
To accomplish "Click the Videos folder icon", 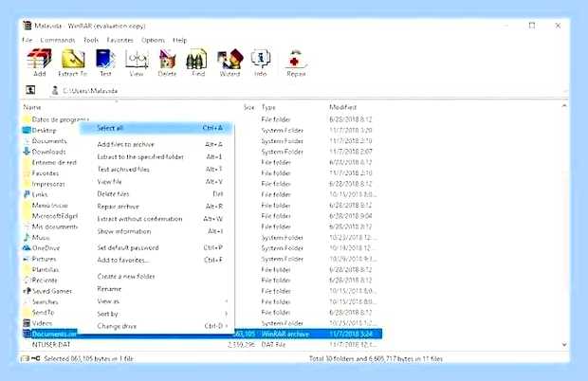I will [x=27, y=323].
